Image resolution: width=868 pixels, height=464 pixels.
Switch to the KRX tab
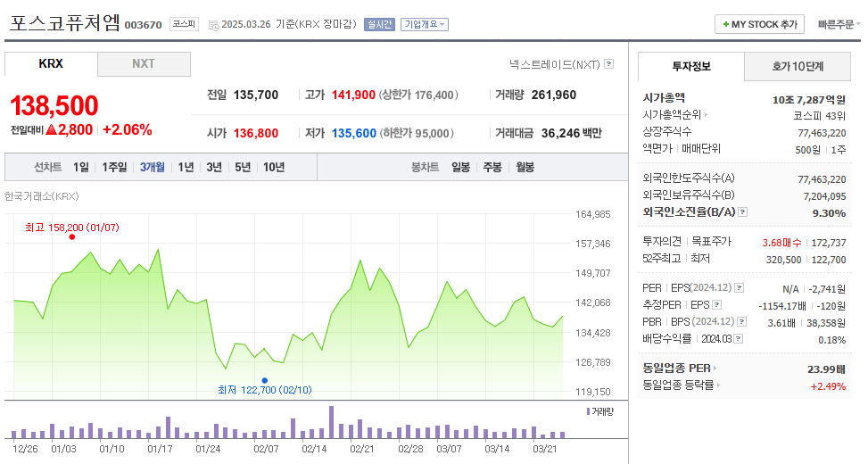click(x=51, y=64)
